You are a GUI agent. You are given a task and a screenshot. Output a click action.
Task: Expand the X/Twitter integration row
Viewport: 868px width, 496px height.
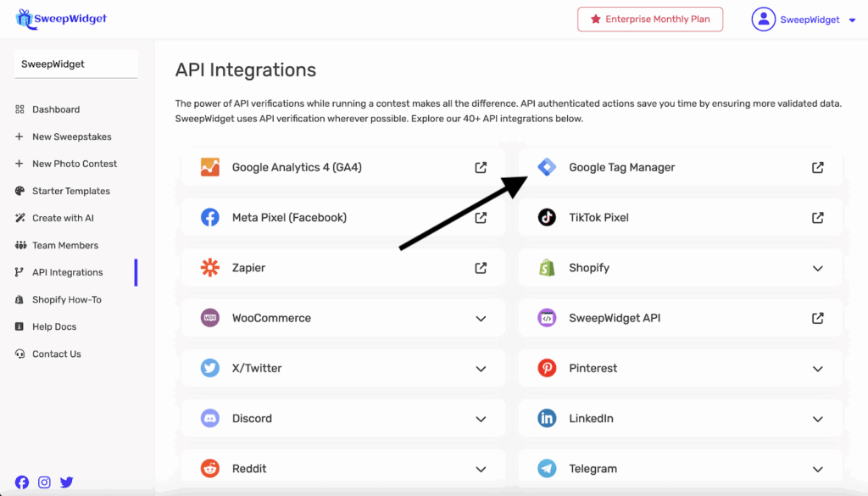point(481,369)
